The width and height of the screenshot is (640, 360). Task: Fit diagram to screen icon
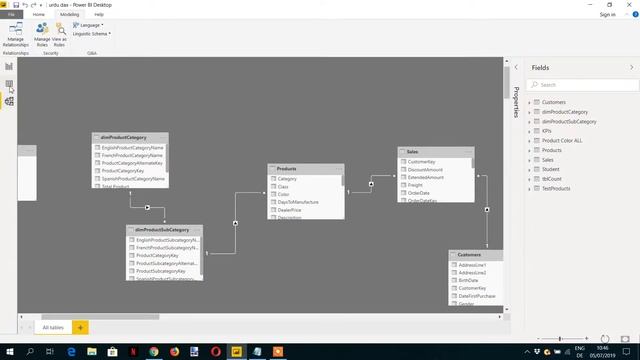(625, 338)
